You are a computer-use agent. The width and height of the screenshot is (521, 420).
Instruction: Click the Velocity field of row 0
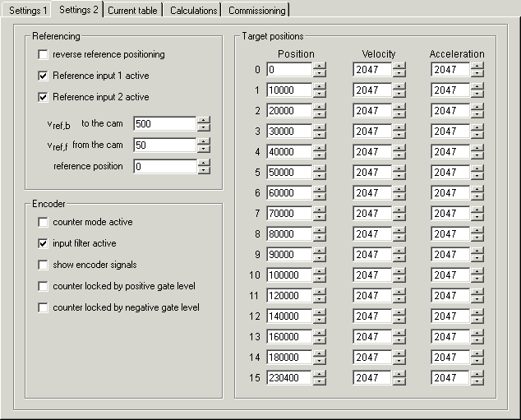coord(372,69)
